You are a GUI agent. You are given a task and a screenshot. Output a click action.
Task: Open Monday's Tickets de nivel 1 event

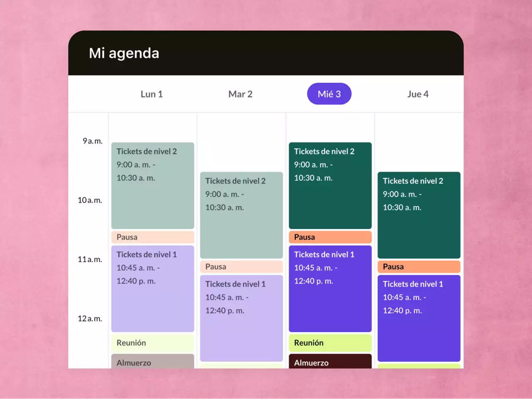pos(153,289)
